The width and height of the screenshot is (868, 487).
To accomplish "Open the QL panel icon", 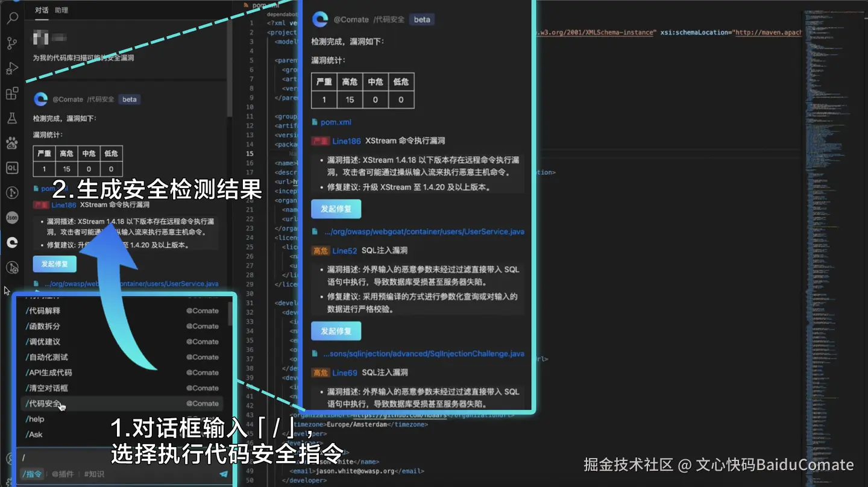I will [12, 168].
